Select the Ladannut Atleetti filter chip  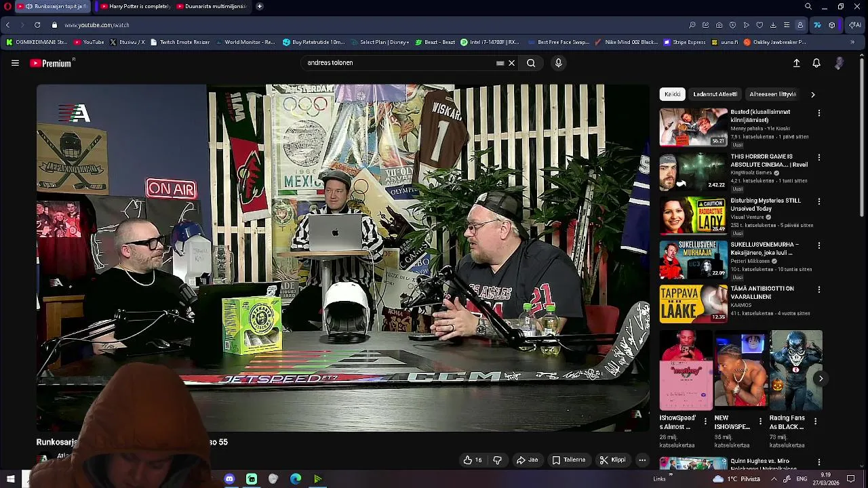(x=715, y=94)
